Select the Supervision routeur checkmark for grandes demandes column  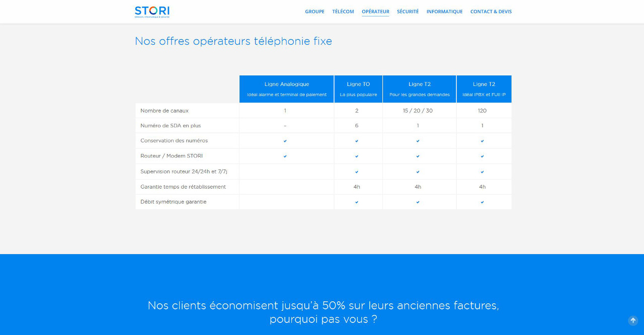[418, 172]
